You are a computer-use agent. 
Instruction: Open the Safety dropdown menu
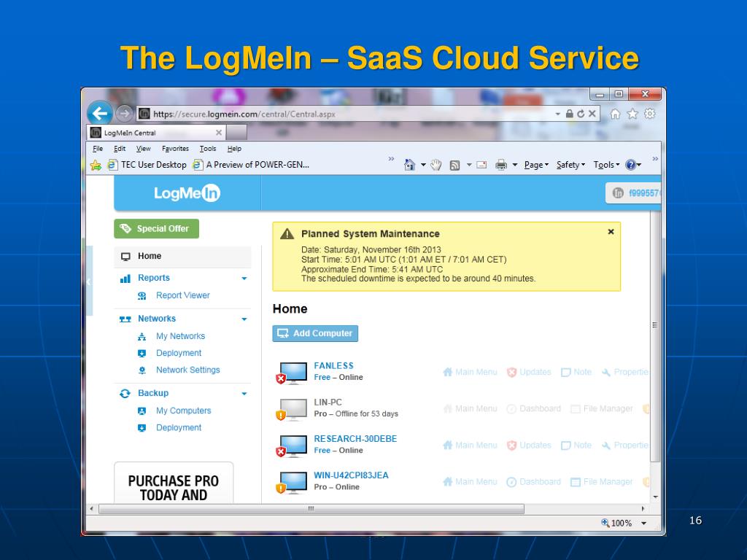click(x=570, y=165)
